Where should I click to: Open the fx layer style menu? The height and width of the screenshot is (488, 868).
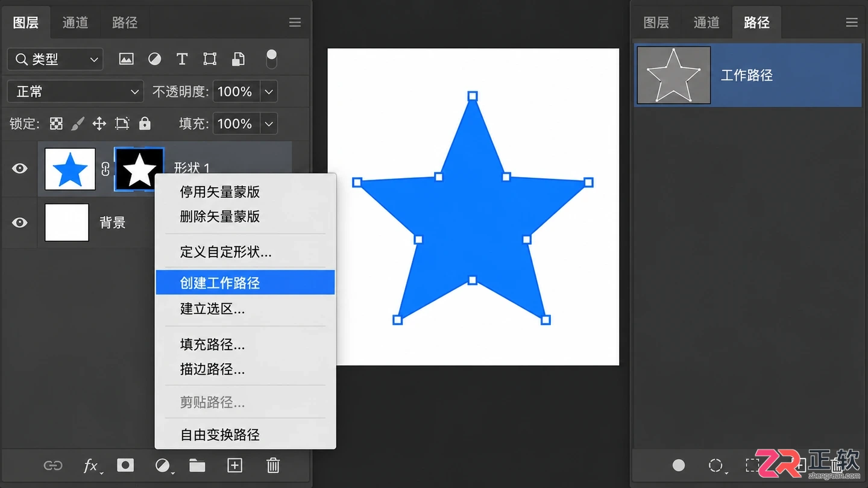(x=91, y=465)
